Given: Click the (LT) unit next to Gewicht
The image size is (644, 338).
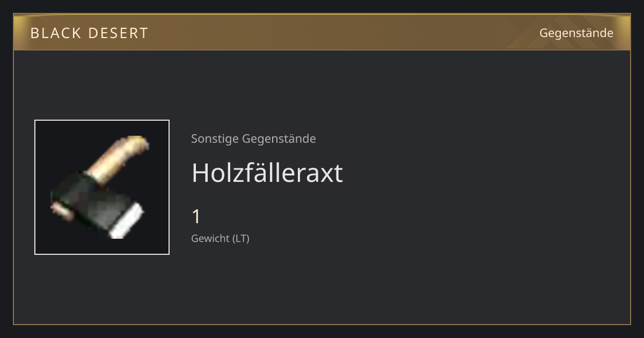Looking at the screenshot, I should (241, 238).
